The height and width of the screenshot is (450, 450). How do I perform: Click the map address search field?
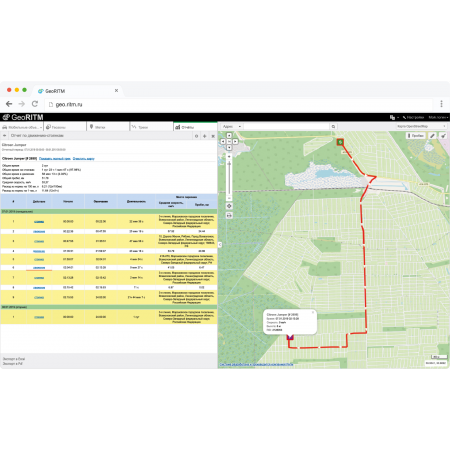pos(287,127)
